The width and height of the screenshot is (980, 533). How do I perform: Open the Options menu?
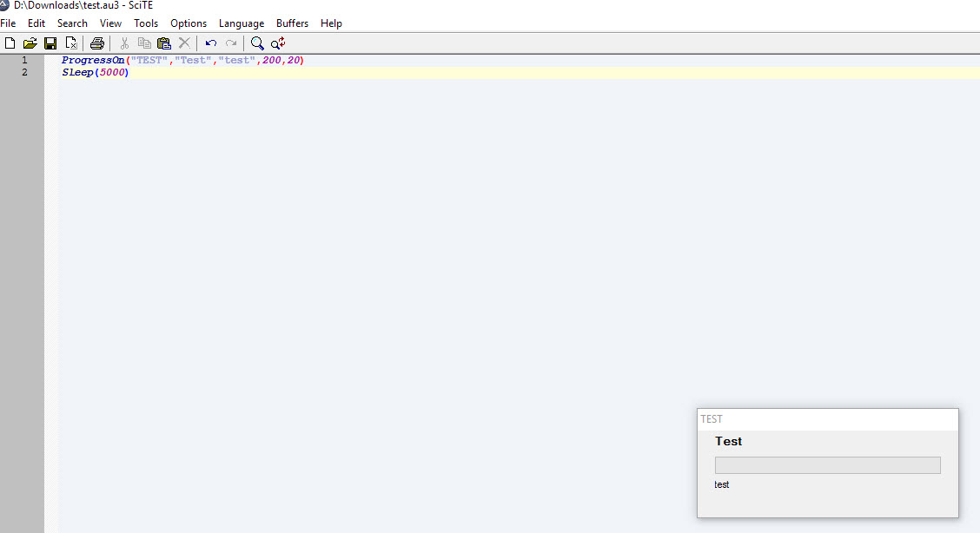coord(189,23)
